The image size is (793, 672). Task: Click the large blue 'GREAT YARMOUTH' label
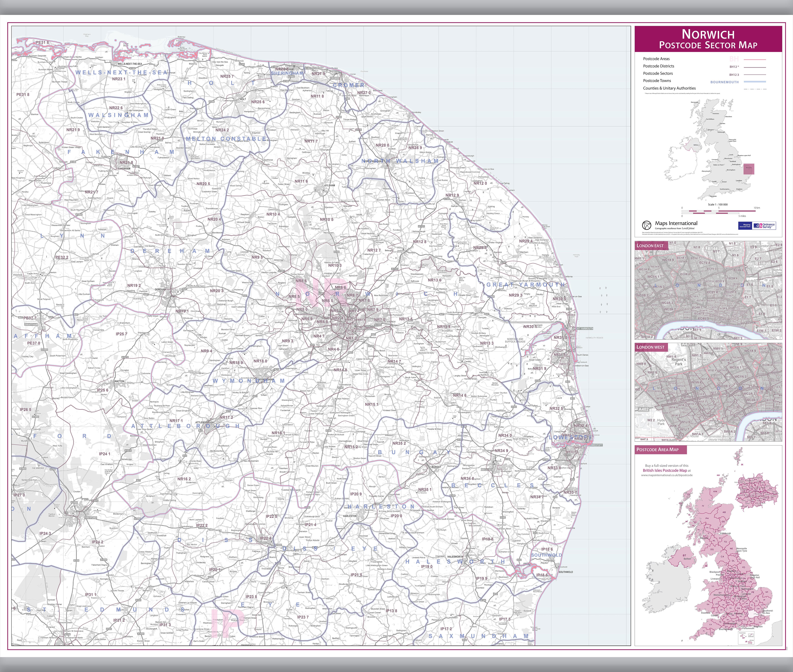pos(526,285)
